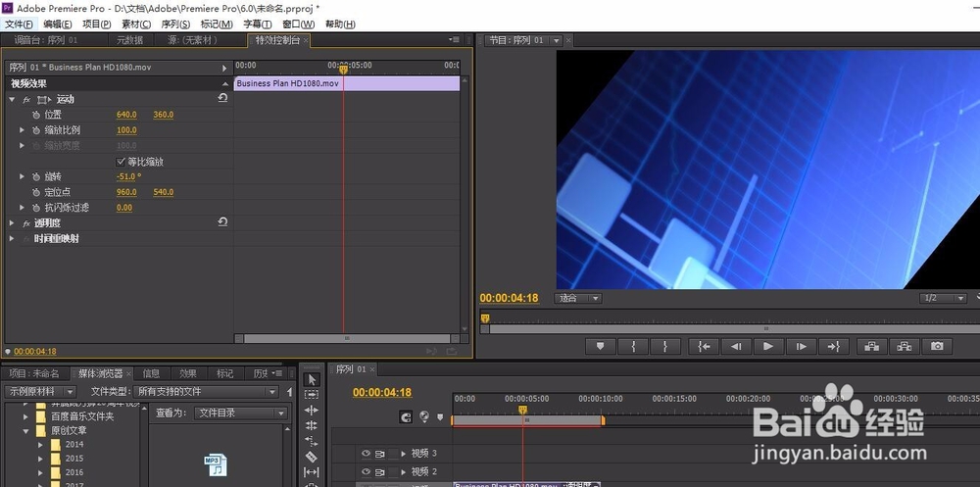Select the MP3 file thumbnail

pyautogui.click(x=216, y=464)
